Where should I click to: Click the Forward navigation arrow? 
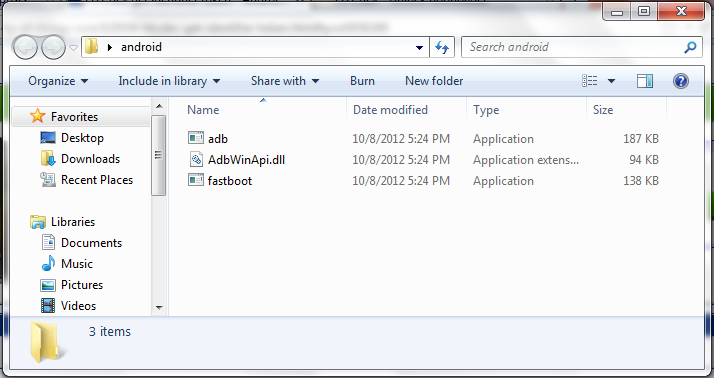53,47
